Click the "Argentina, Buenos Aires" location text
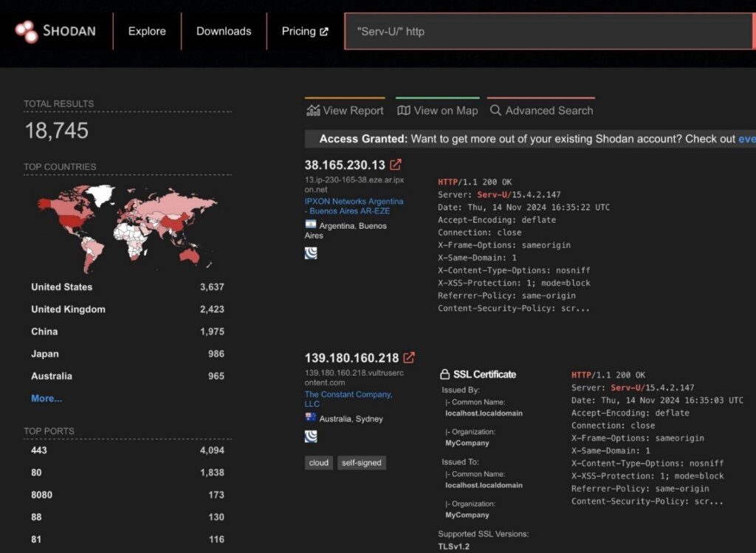The width and height of the screenshot is (756, 553). pos(346,230)
